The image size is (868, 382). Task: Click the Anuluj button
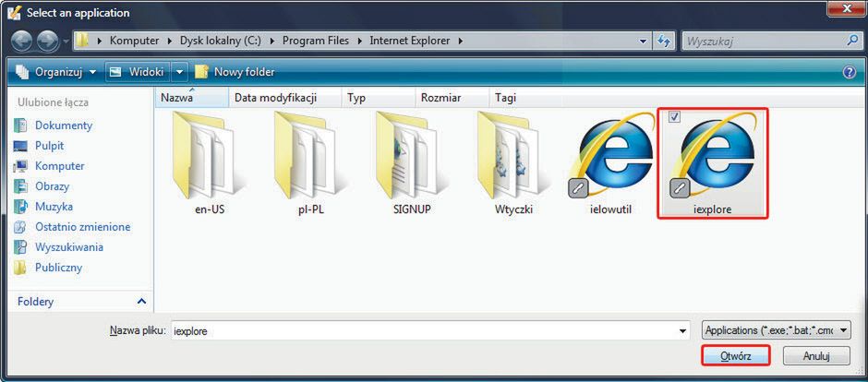[816, 356]
